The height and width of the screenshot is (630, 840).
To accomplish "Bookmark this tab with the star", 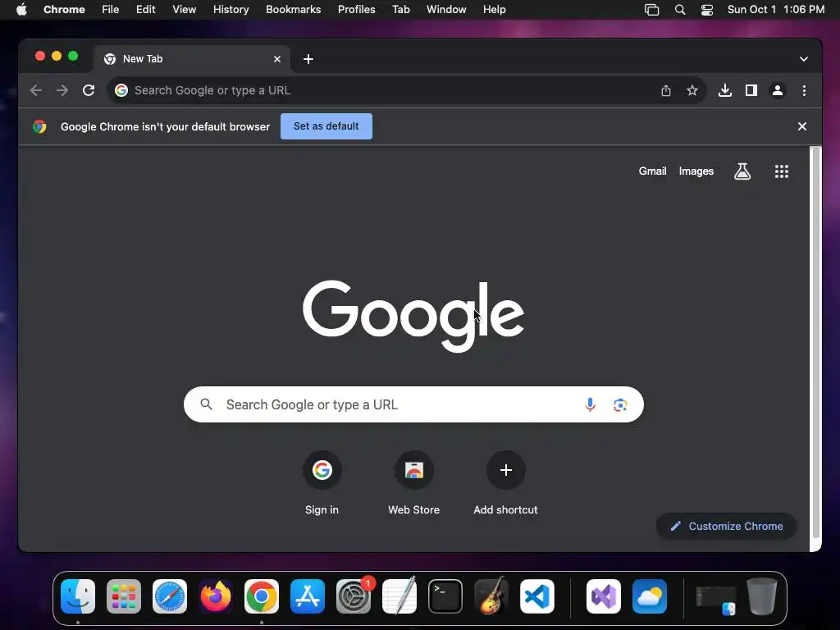I will [x=692, y=90].
